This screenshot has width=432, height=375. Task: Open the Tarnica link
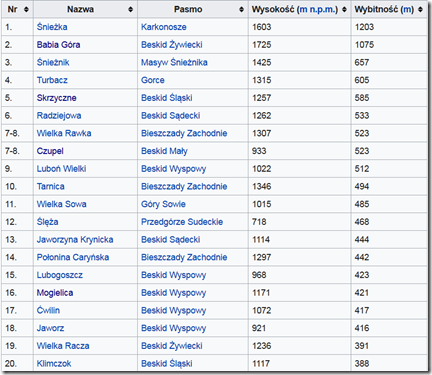tap(51, 186)
